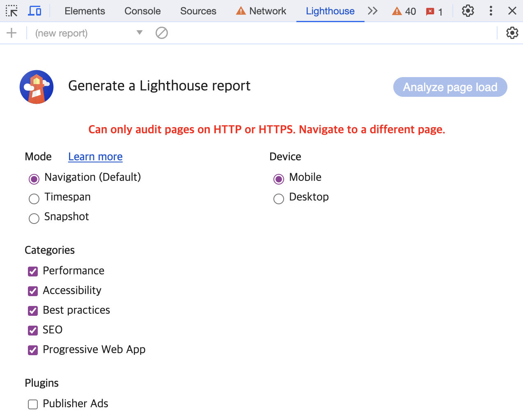The height and width of the screenshot is (420, 523).
Task: Show more tabs with the double chevron
Action: [373, 11]
